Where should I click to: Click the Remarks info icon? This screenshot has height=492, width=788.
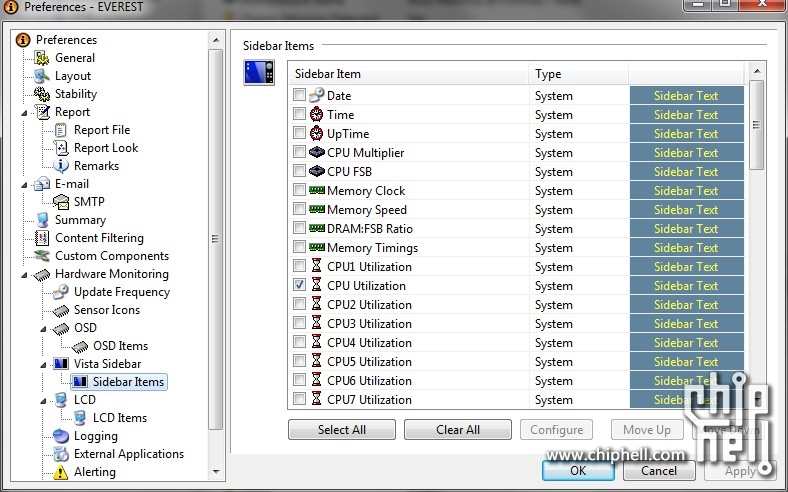click(x=61, y=166)
